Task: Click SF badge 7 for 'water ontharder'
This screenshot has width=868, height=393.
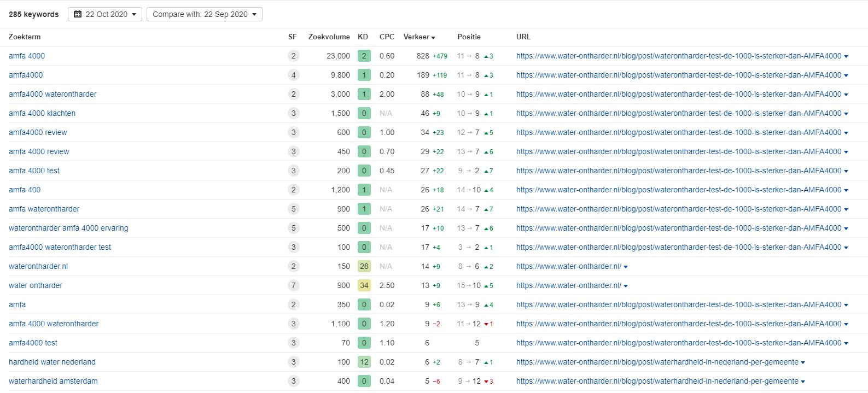Action: pos(294,285)
